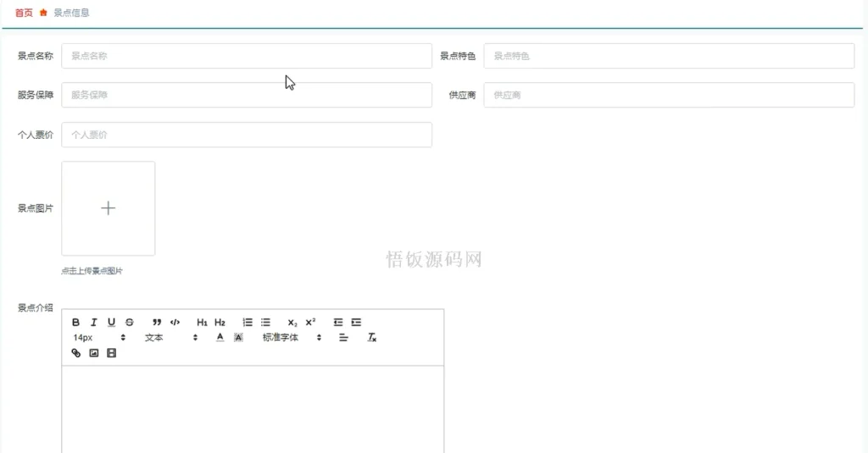Image resolution: width=868 pixels, height=453 pixels.
Task: Clear text formatting
Action: (x=372, y=337)
